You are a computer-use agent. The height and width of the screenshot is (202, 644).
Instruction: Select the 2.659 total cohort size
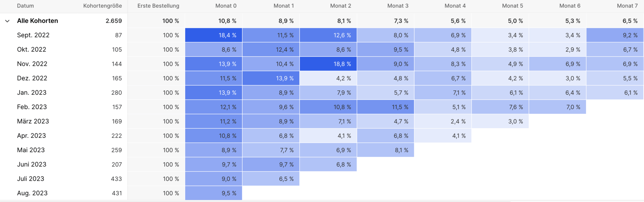click(114, 21)
